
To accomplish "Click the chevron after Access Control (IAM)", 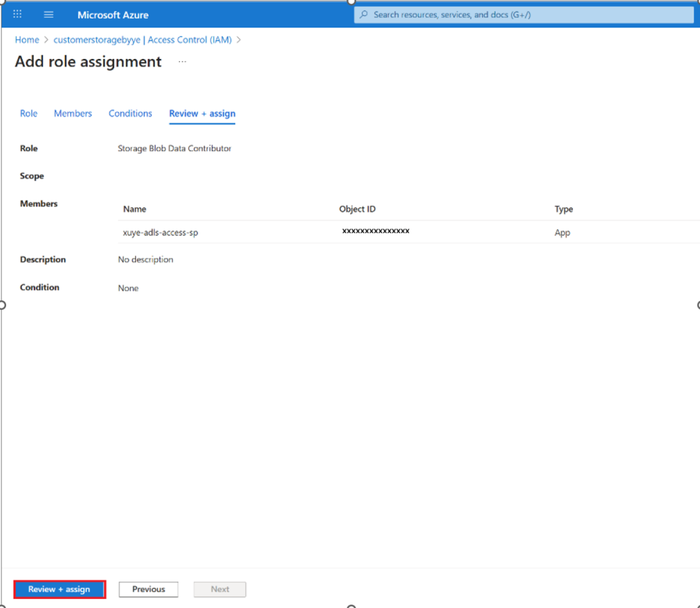I will click(x=239, y=40).
